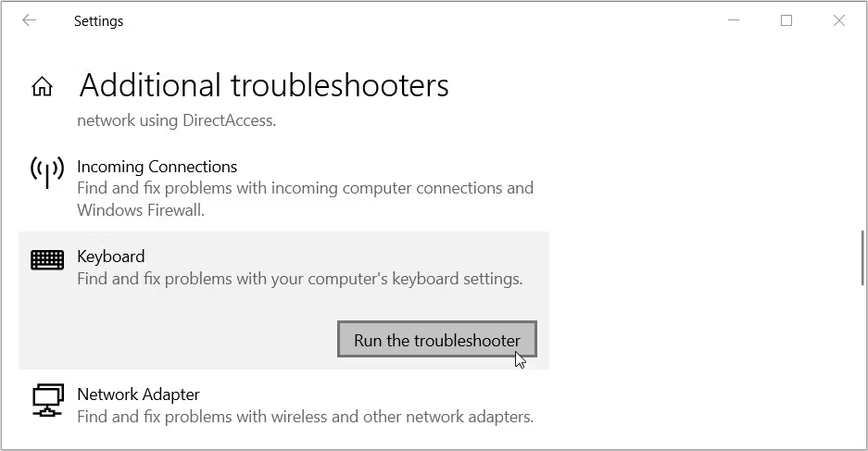Click the wireless network adapters description
The height and width of the screenshot is (451, 868).
click(305, 417)
